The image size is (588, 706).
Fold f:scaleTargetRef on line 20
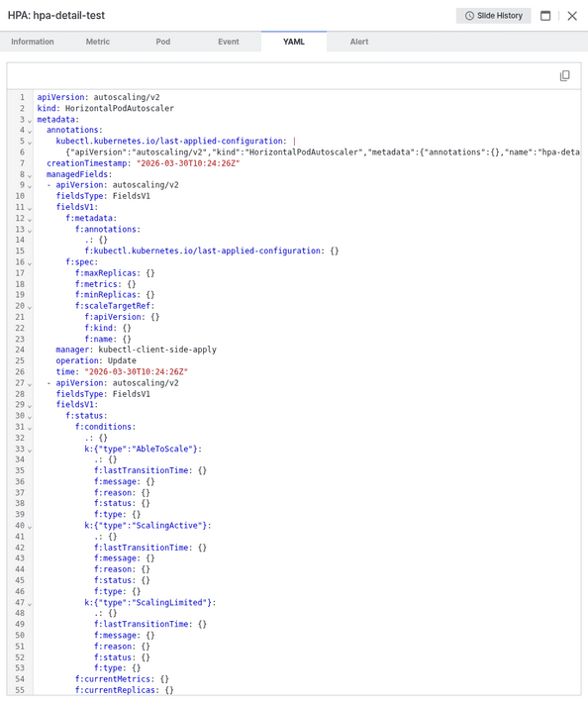tap(30, 308)
